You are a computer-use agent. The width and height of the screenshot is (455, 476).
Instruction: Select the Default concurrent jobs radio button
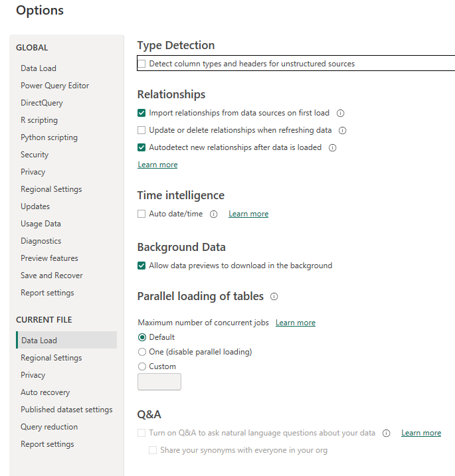(142, 337)
